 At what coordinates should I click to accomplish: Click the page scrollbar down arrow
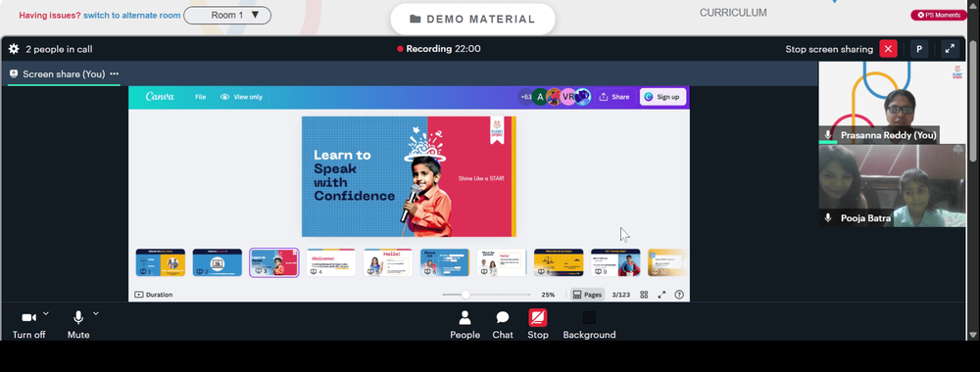[x=974, y=335]
